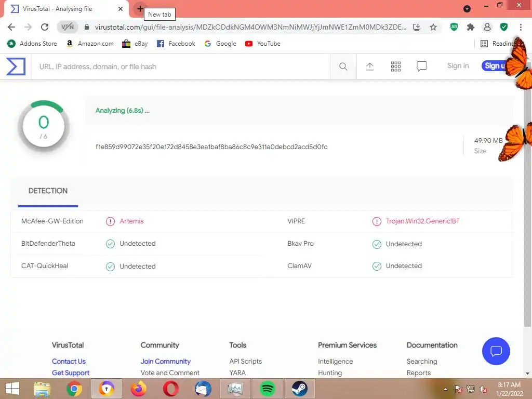Click the search magnifier icon
This screenshot has width=532, height=399.
pos(343,66)
